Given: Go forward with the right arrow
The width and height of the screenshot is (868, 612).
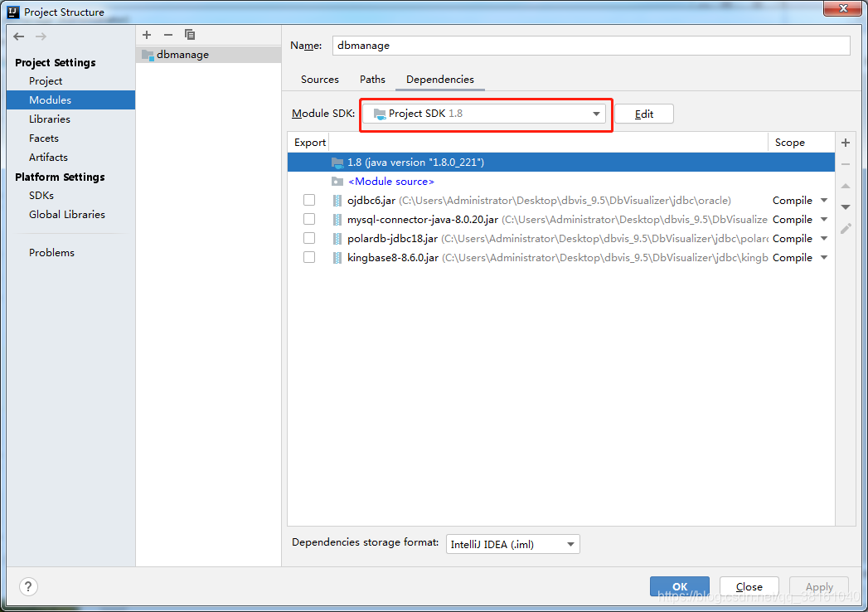Looking at the screenshot, I should [41, 36].
